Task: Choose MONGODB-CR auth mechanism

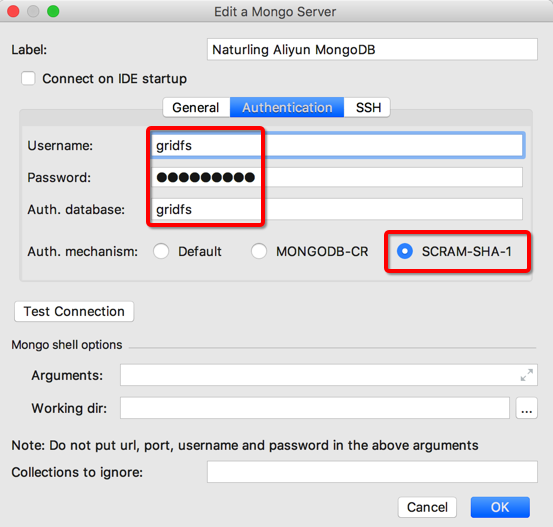Action: [259, 252]
